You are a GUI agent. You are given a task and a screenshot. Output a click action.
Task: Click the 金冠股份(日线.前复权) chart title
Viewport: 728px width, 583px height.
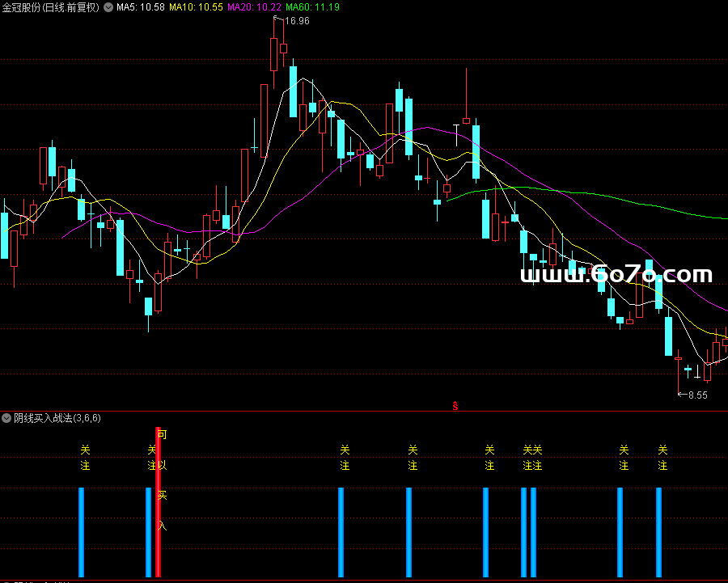click(51, 7)
